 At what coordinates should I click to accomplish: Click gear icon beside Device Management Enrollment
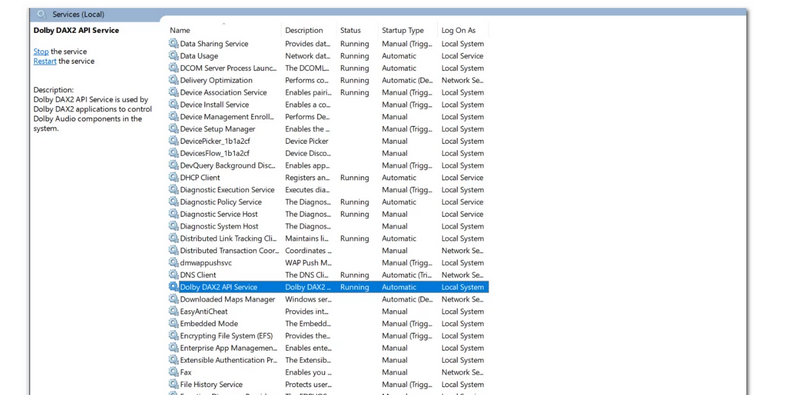click(x=174, y=117)
